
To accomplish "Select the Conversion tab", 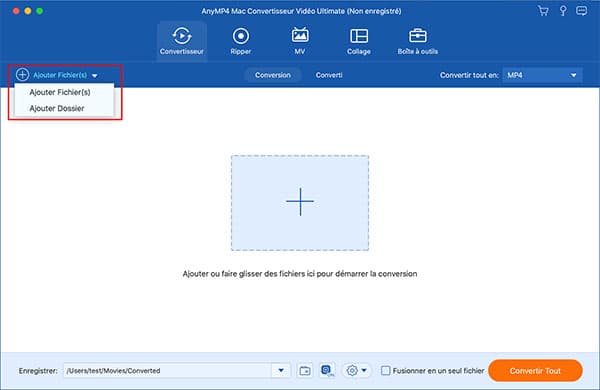I will (273, 75).
